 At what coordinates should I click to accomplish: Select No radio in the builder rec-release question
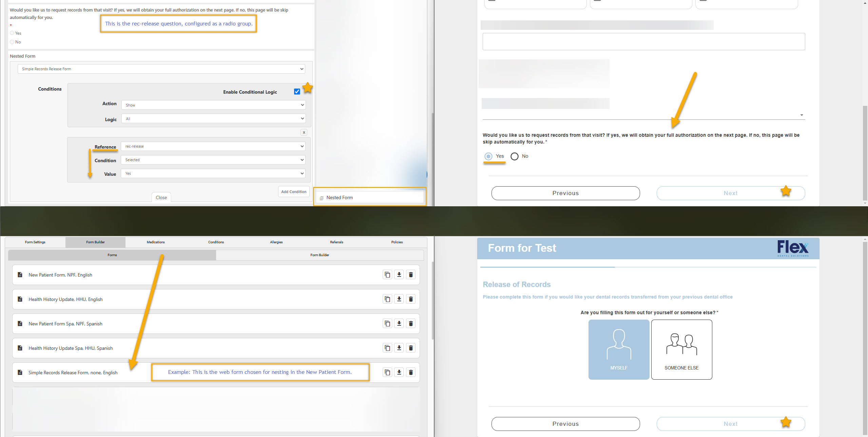(12, 42)
